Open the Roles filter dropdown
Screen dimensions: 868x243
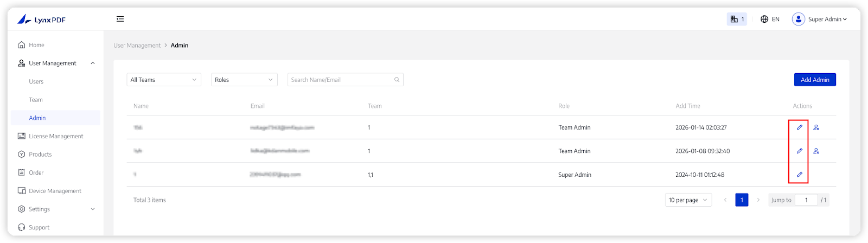tap(244, 80)
